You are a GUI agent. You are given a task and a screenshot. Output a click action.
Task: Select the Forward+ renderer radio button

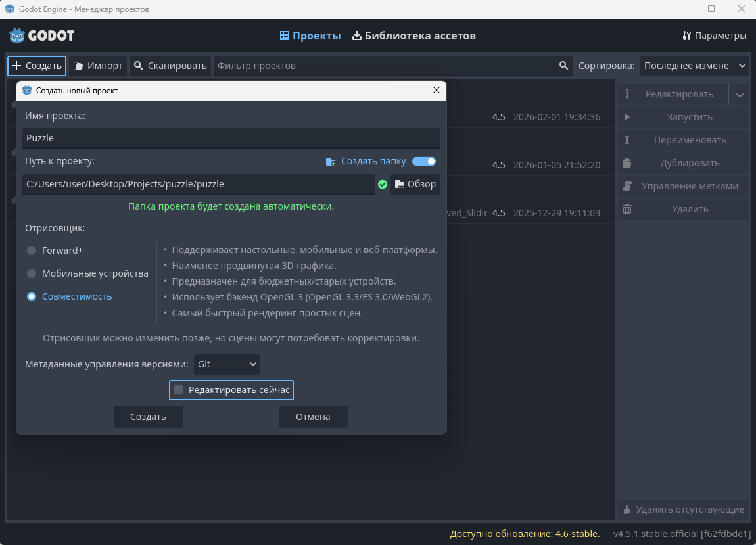point(32,250)
